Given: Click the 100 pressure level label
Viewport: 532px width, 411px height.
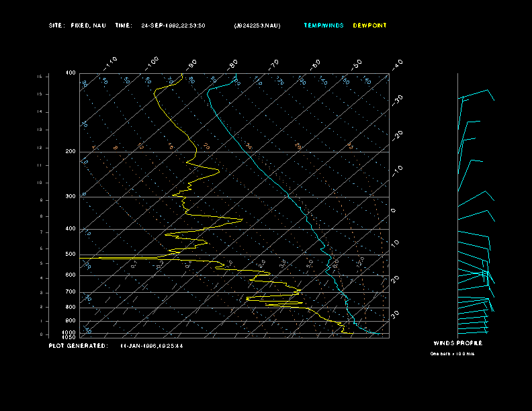Looking at the screenshot, I should pos(71,73).
